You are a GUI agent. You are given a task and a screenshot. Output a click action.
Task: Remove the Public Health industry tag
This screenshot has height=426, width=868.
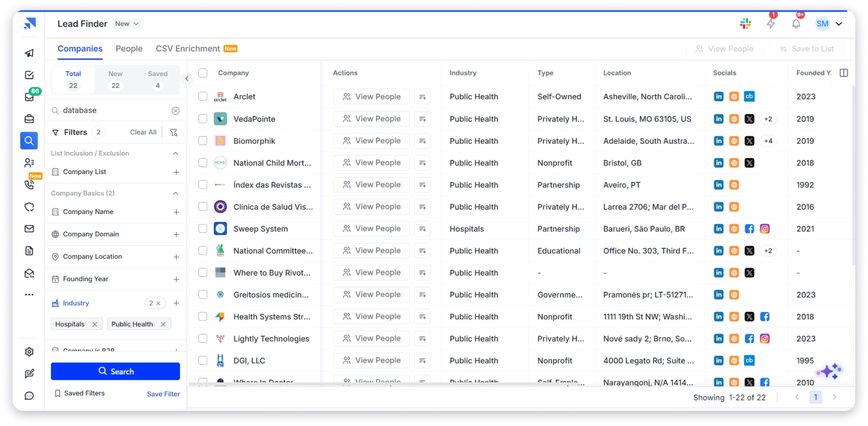(163, 324)
